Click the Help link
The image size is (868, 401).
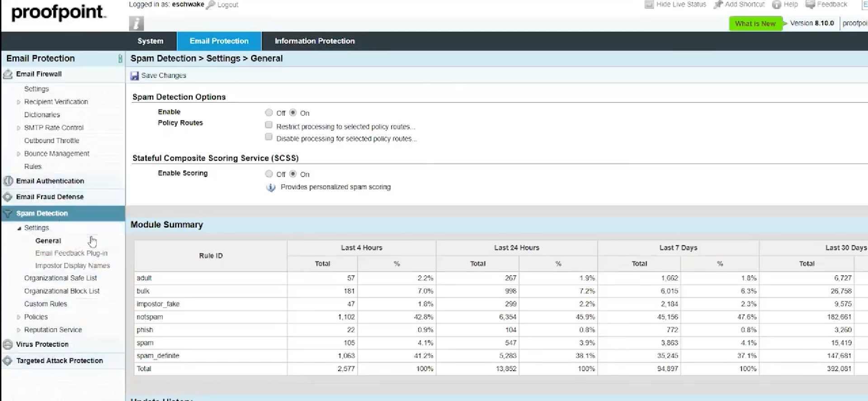[x=791, y=5]
